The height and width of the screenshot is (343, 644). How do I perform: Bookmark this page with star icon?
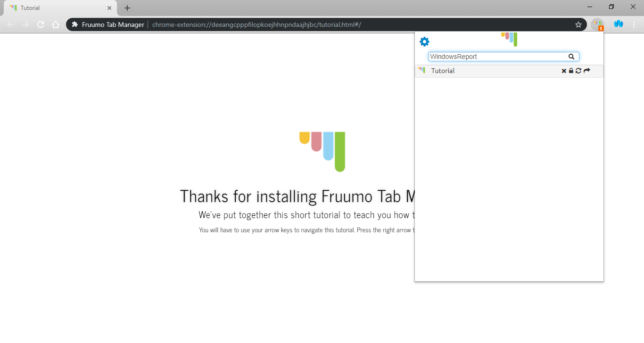coord(578,24)
